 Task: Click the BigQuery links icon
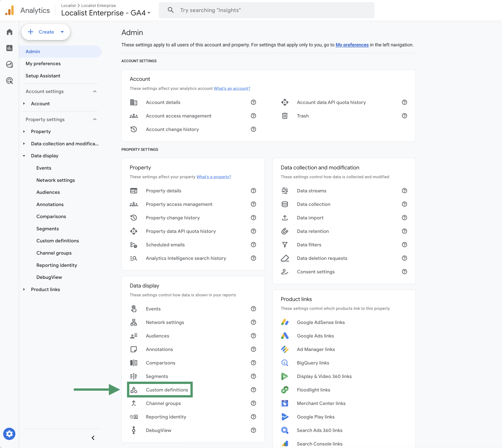pos(285,363)
